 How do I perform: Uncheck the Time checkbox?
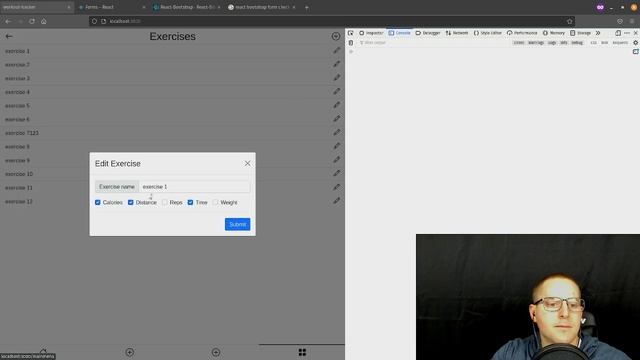tap(190, 202)
